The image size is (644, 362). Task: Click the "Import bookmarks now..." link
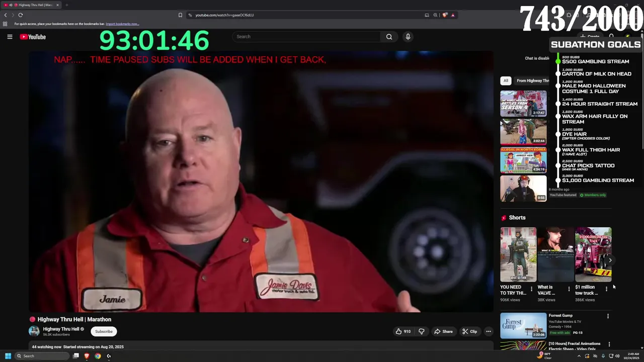(122, 24)
